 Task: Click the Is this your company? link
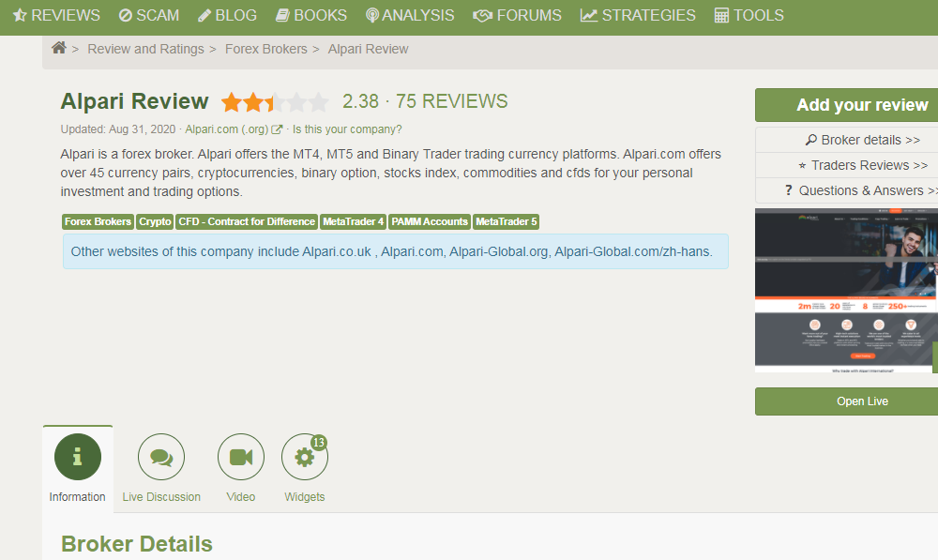(x=347, y=129)
